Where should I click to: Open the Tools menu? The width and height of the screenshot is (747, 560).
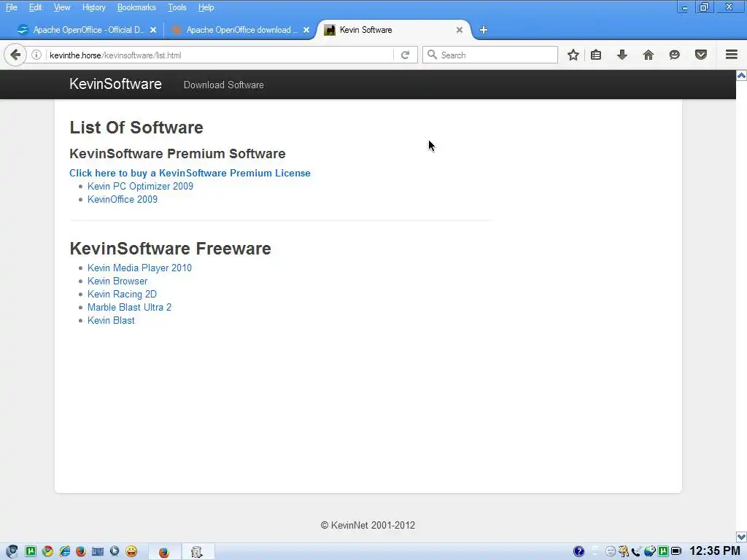coord(177,7)
